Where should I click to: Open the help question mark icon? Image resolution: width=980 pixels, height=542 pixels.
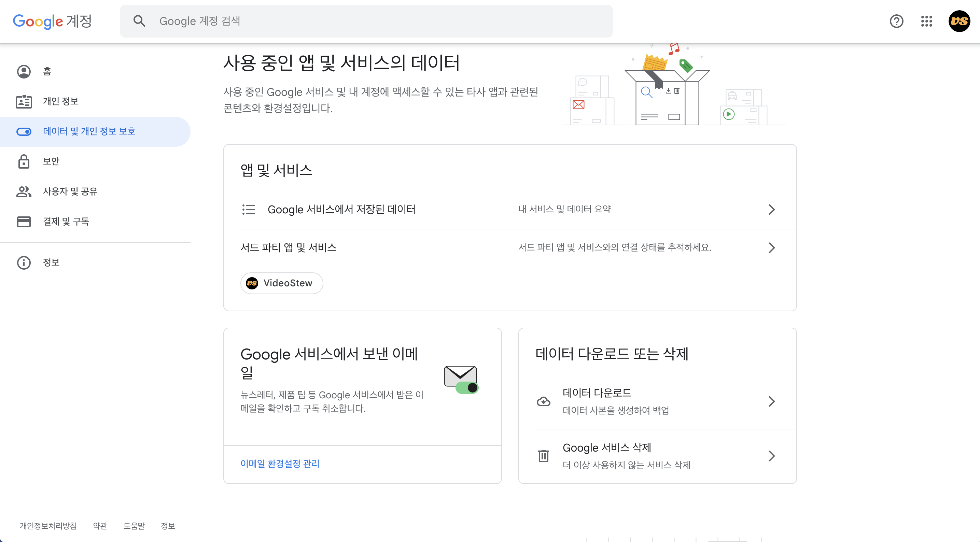click(x=896, y=21)
